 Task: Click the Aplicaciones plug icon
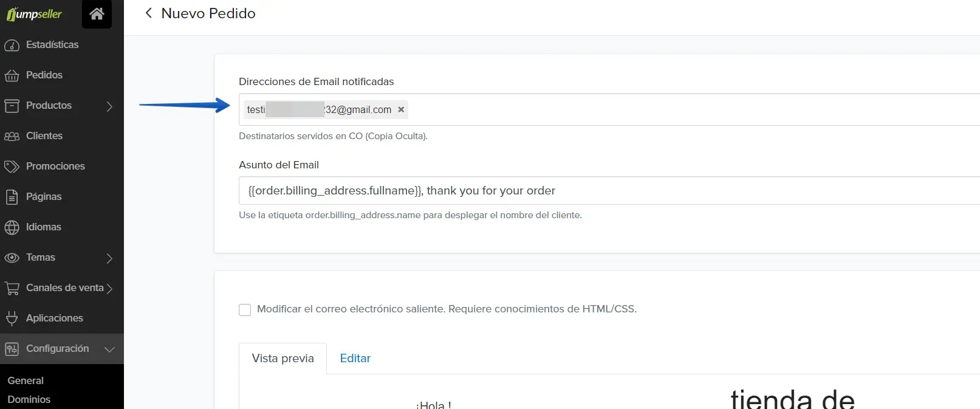(x=12, y=318)
